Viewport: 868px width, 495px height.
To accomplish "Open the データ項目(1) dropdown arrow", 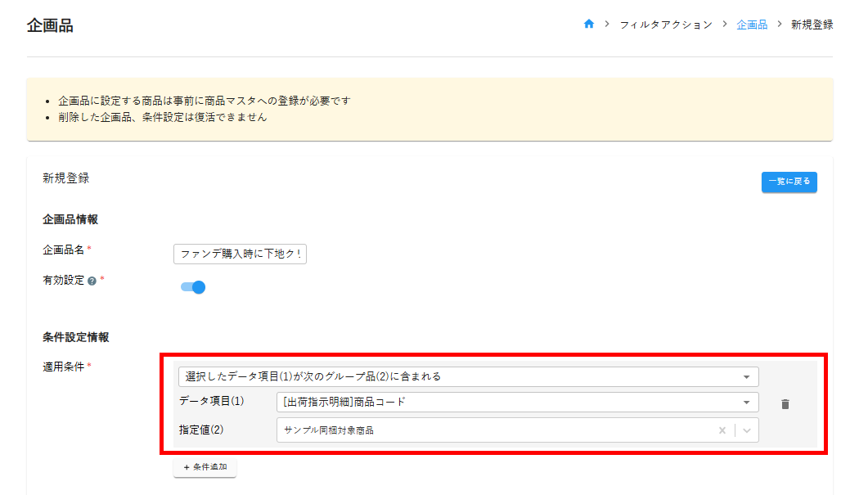I will (x=746, y=403).
